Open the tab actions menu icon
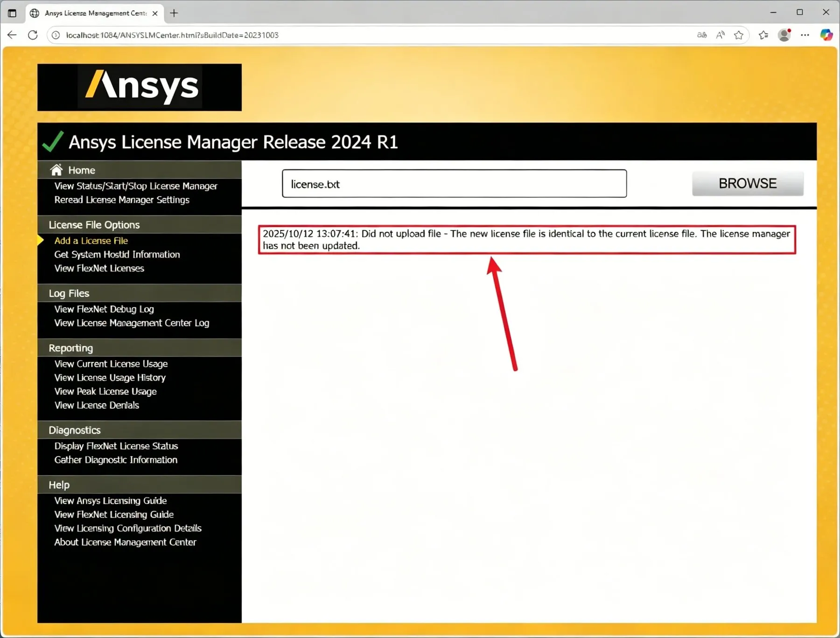 coord(12,13)
